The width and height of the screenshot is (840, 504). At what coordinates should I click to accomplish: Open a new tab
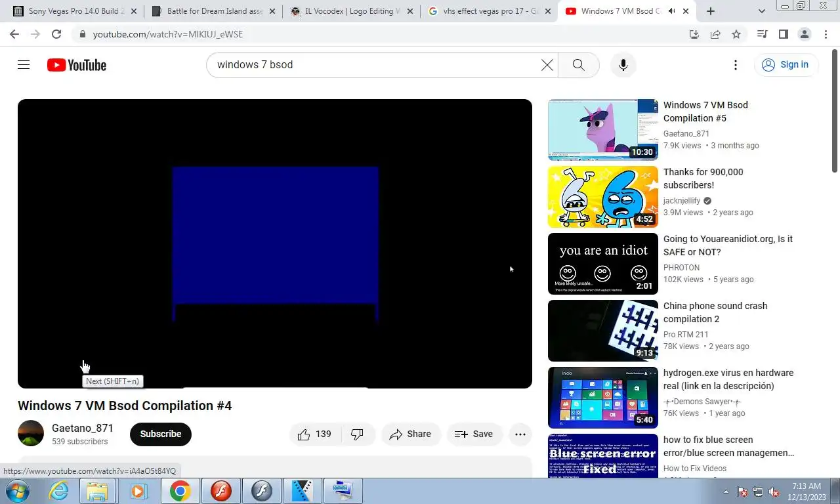(x=711, y=11)
